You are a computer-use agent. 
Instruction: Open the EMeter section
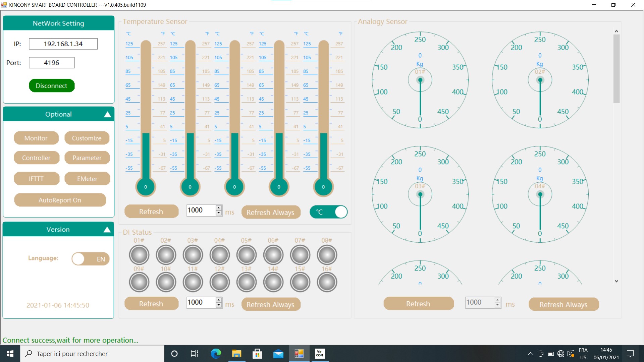(87, 179)
